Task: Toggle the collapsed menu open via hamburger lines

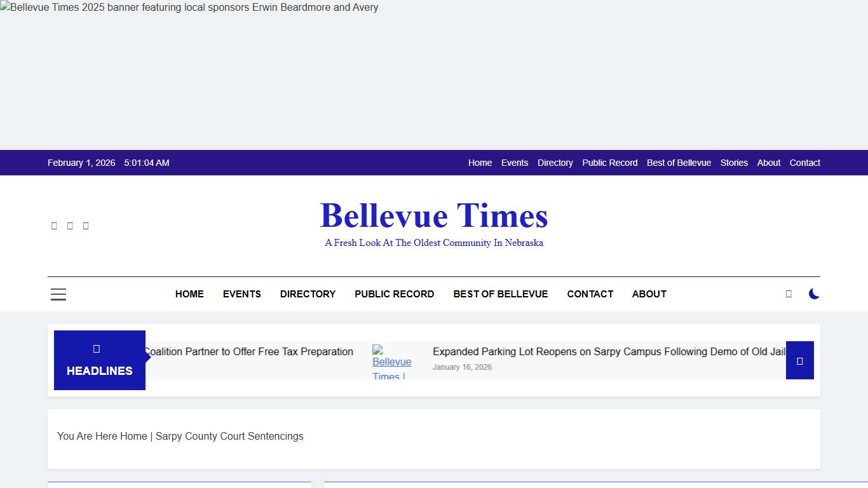Action: click(x=58, y=294)
